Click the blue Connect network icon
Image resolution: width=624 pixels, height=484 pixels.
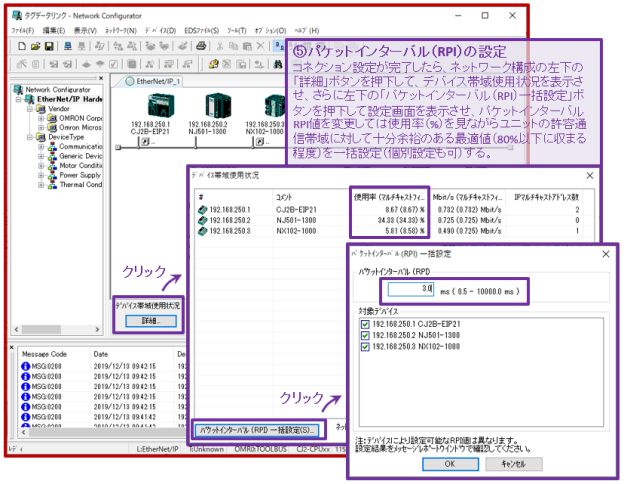point(68,46)
